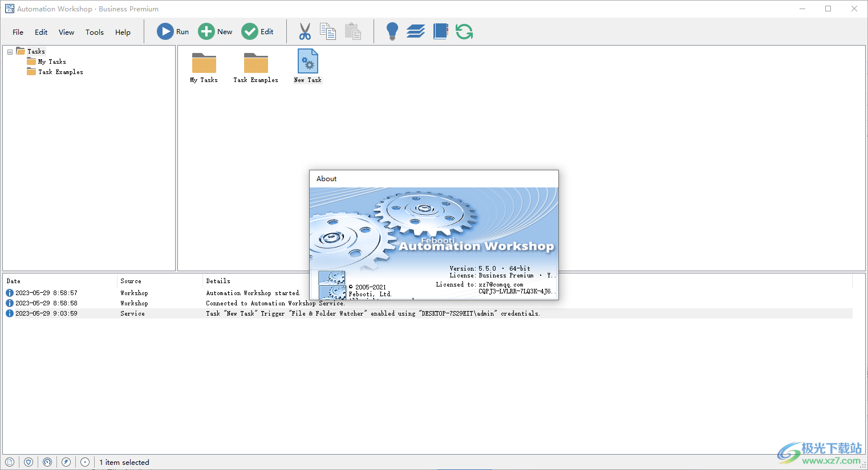Click the document icon in status bar
Screen dimensions: 868x470
point(10,462)
